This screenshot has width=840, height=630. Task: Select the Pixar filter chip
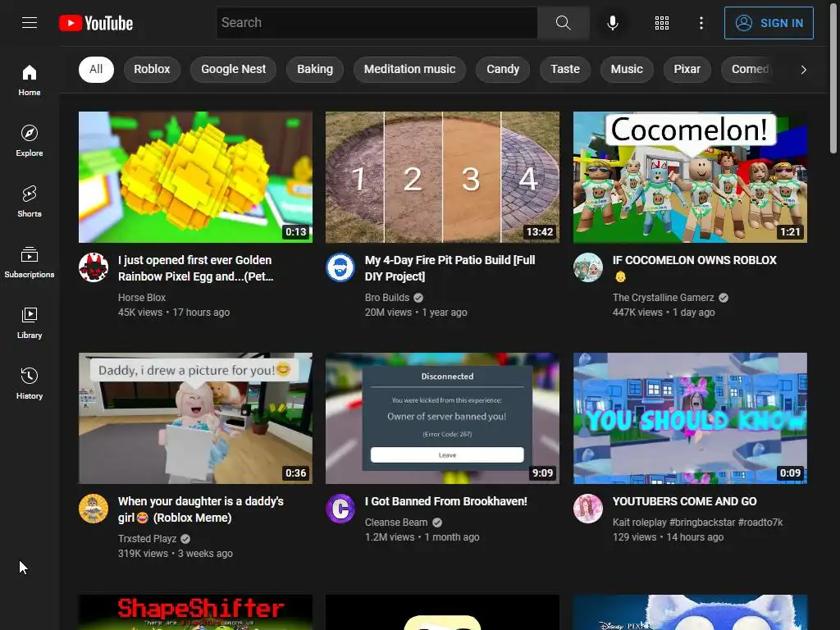coord(687,69)
